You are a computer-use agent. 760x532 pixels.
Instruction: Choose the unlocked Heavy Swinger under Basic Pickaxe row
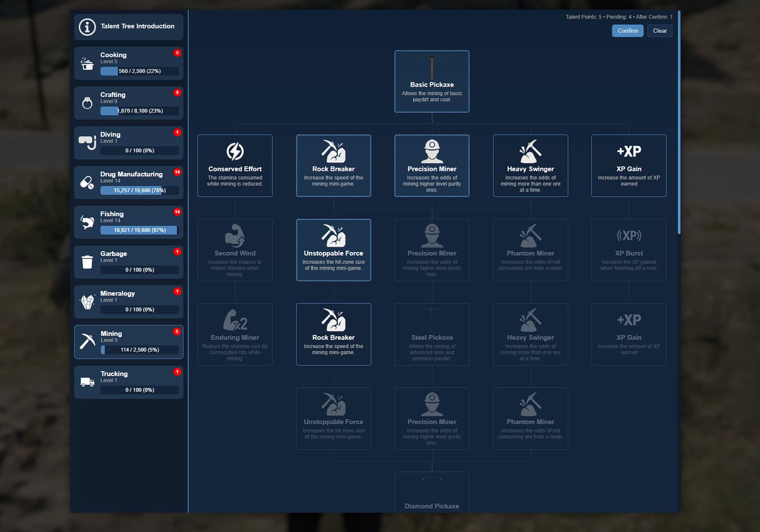531,166
